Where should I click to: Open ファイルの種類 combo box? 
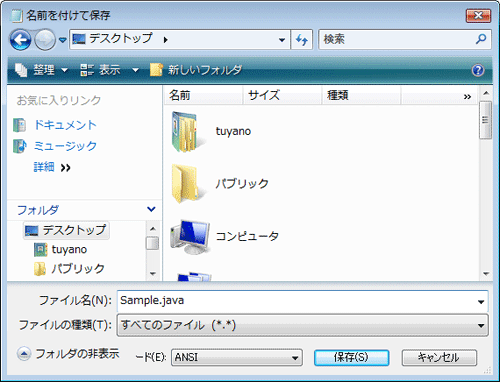302,325
